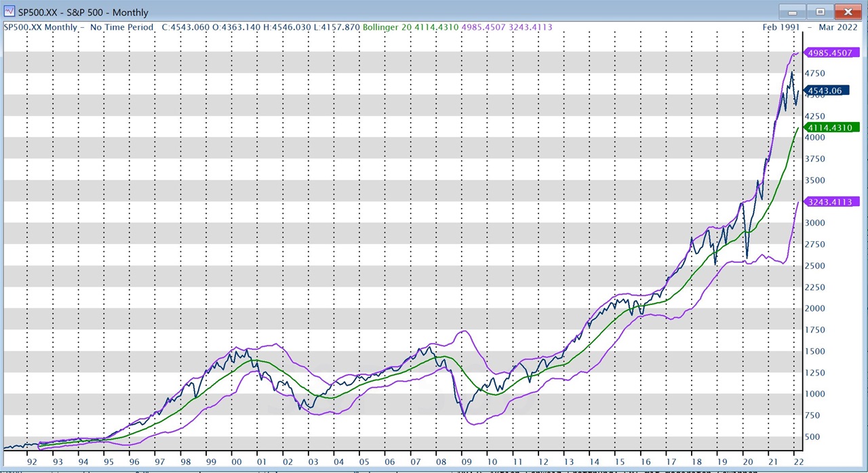
Task: Click the year label '98' on time axis
Action: [x=185, y=462]
